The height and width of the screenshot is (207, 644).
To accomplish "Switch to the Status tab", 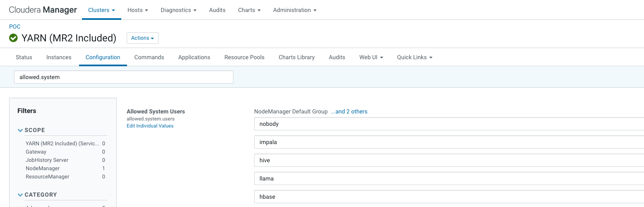I will point(24,57).
